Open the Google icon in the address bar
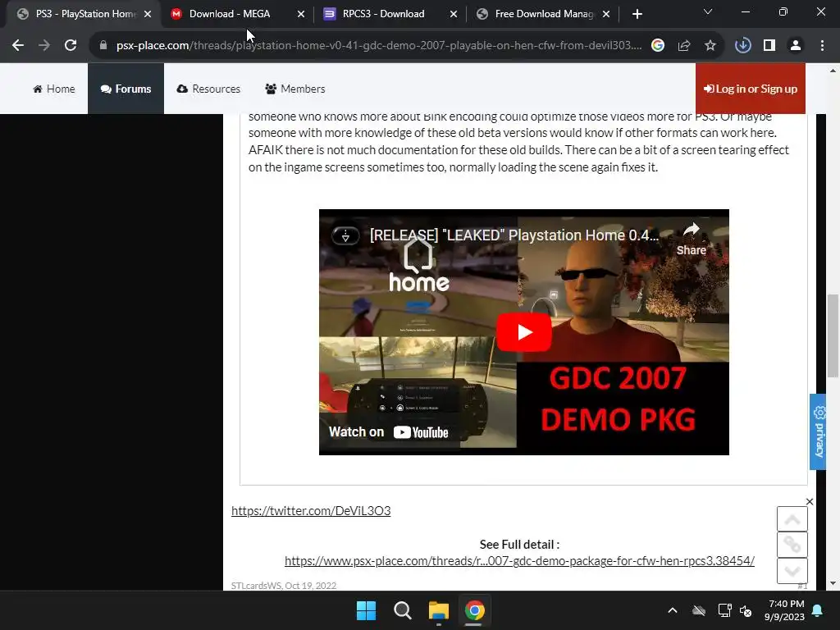 pyautogui.click(x=657, y=46)
